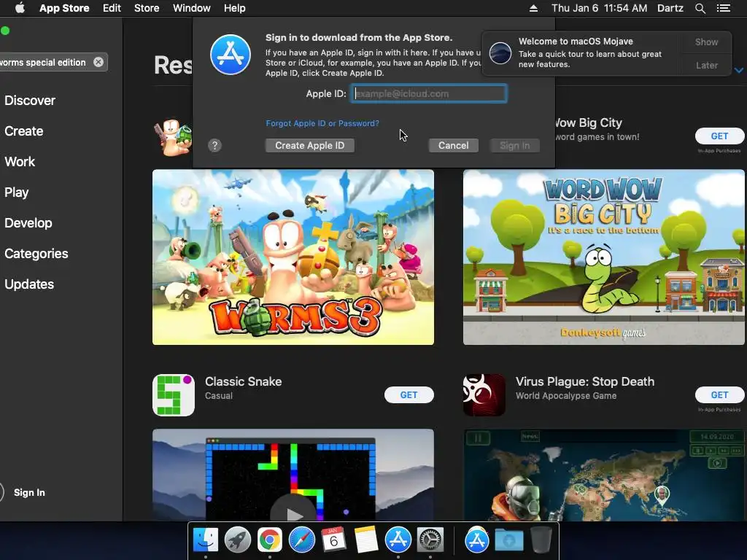
Task: Go to the Play section
Action: (17, 192)
